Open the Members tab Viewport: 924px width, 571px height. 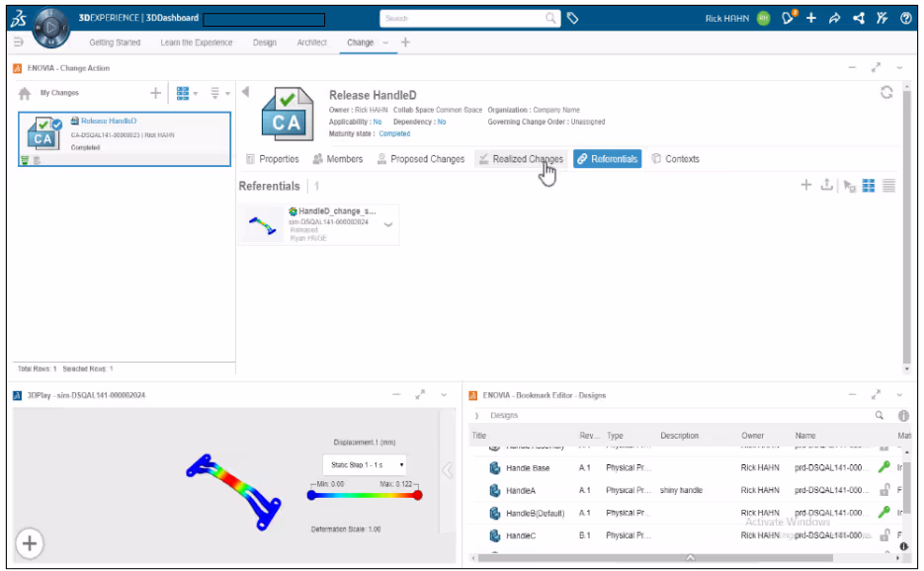point(338,159)
